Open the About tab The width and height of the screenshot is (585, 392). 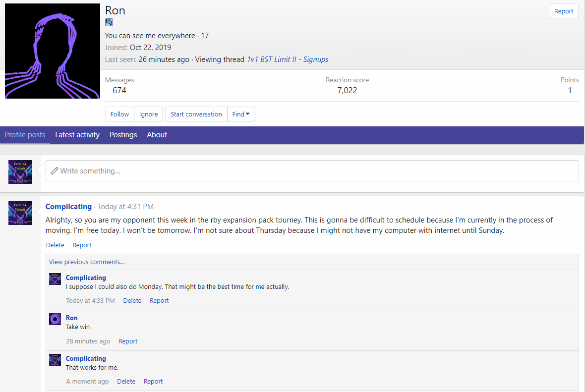click(x=157, y=135)
